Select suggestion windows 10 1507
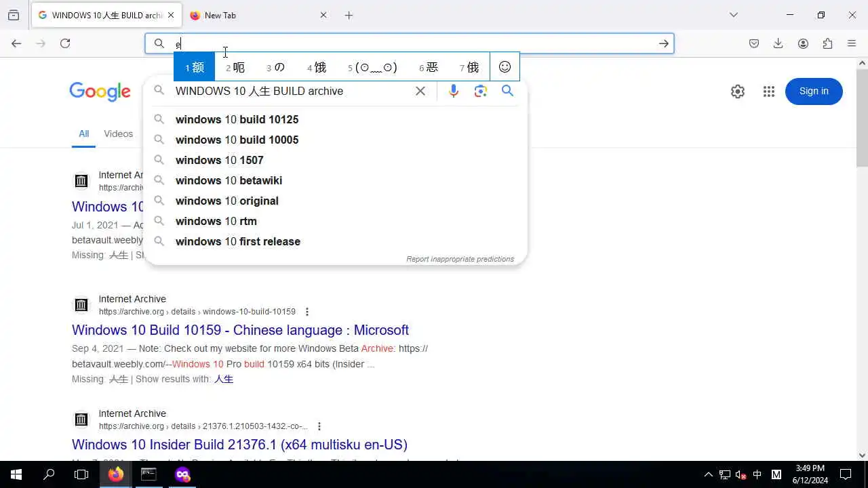This screenshot has height=488, width=868. tap(336, 160)
